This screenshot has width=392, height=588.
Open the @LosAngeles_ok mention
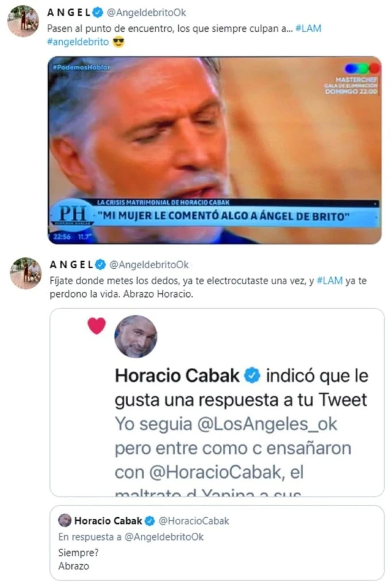267,424
